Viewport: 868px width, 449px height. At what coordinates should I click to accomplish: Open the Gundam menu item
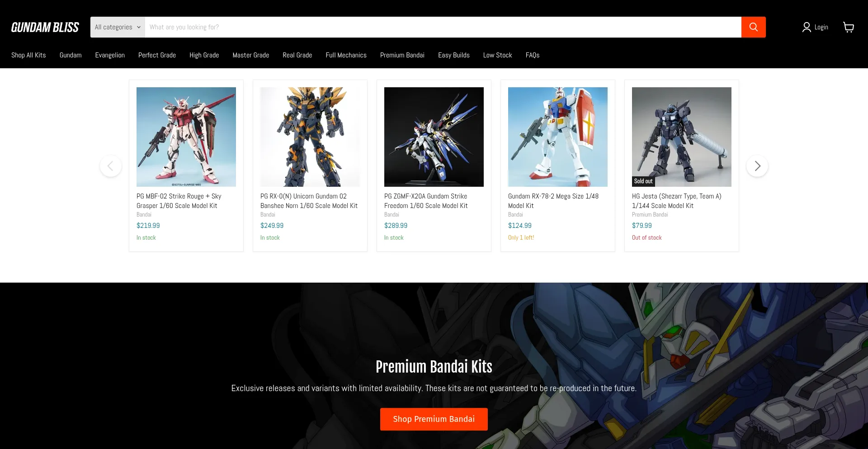click(71, 55)
